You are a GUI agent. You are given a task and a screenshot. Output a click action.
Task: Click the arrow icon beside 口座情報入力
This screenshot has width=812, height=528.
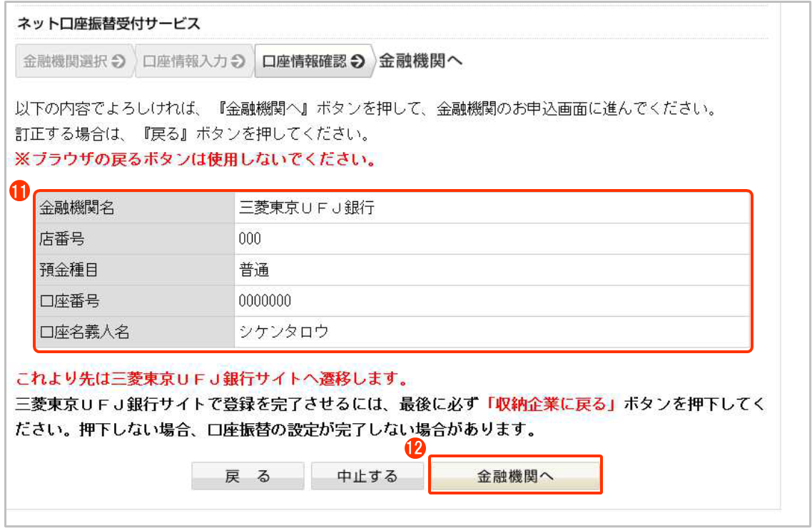[x=238, y=62]
